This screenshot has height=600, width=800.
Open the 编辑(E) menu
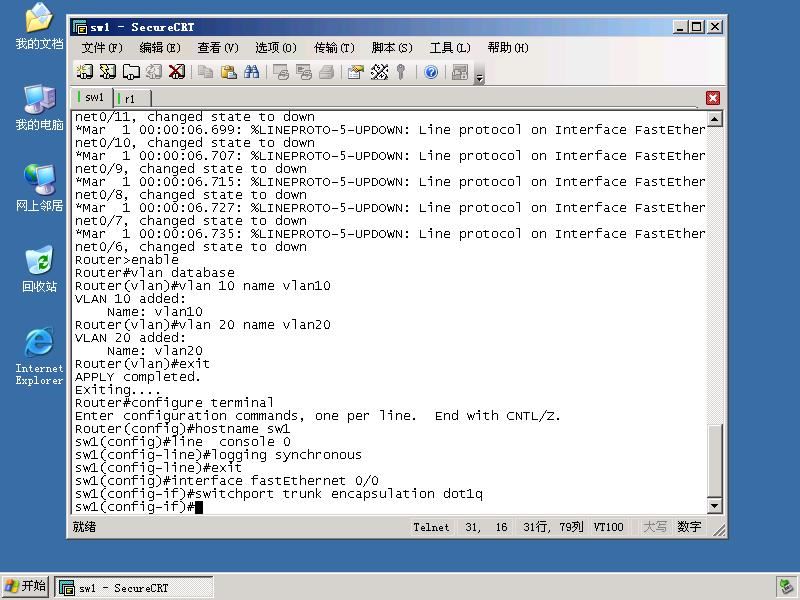point(160,48)
